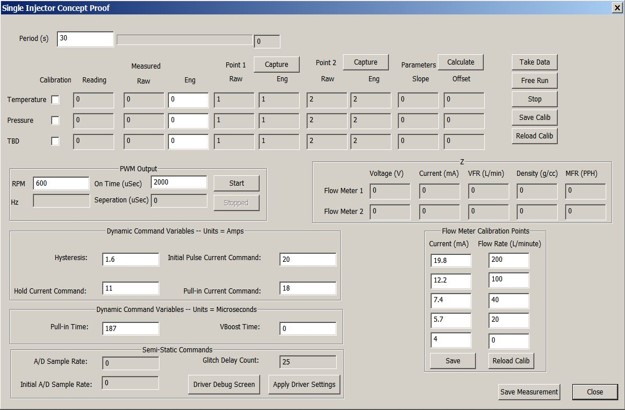This screenshot has height=410, width=625.
Task: Click the Seperation (uSec) field
Action: point(179,200)
